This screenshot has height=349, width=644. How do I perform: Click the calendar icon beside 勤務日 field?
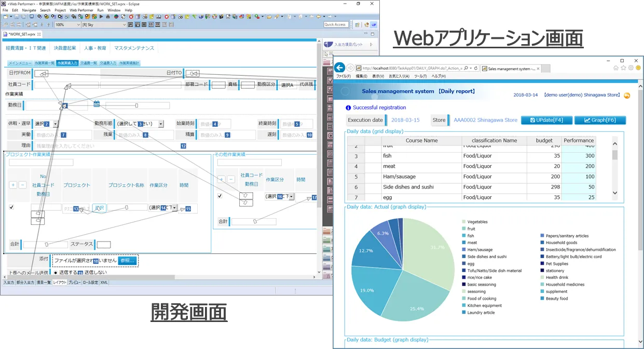(97, 104)
